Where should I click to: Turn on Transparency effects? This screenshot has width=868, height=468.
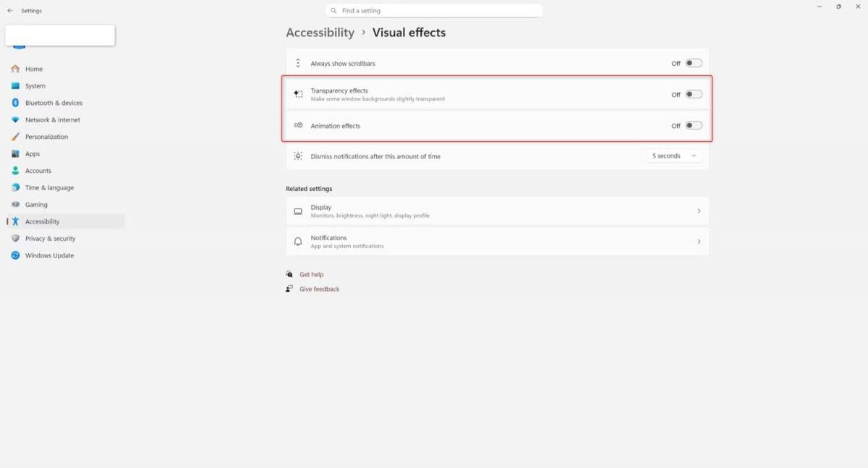pyautogui.click(x=693, y=93)
